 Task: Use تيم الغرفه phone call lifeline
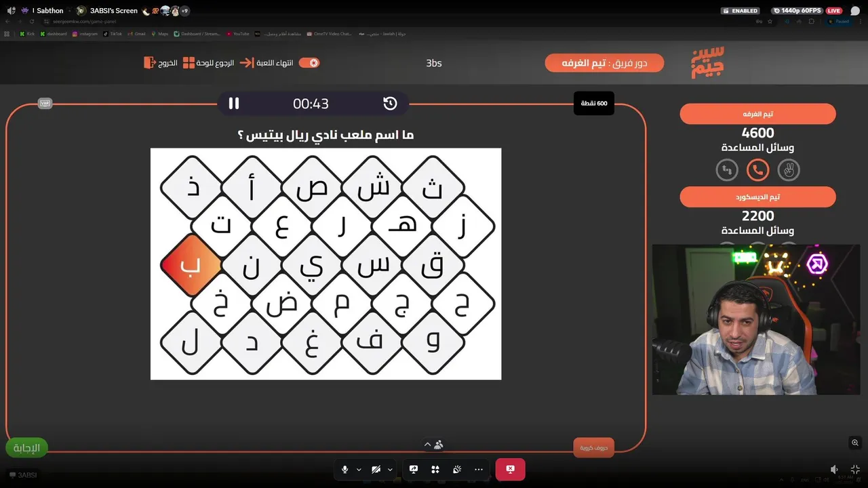(757, 170)
